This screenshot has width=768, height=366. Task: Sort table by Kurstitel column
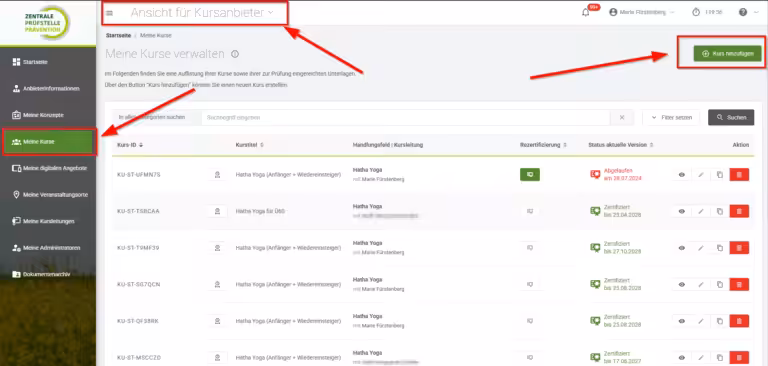(249, 145)
